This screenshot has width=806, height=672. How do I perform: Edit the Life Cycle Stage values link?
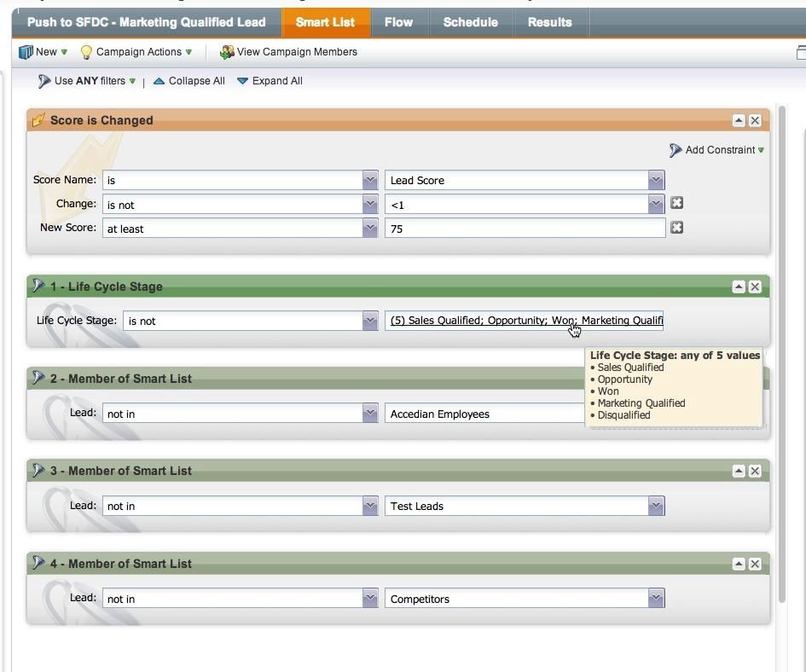pyautogui.click(x=526, y=321)
